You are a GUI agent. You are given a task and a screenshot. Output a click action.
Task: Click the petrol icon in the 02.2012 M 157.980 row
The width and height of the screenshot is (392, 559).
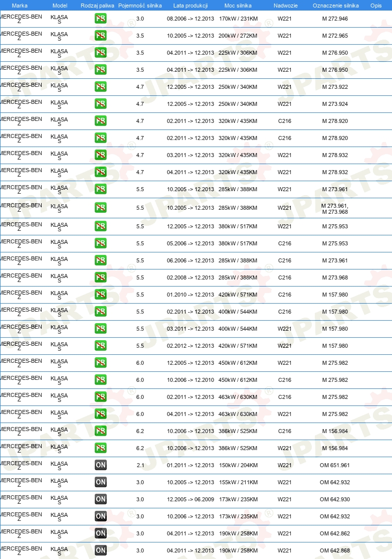101,346
